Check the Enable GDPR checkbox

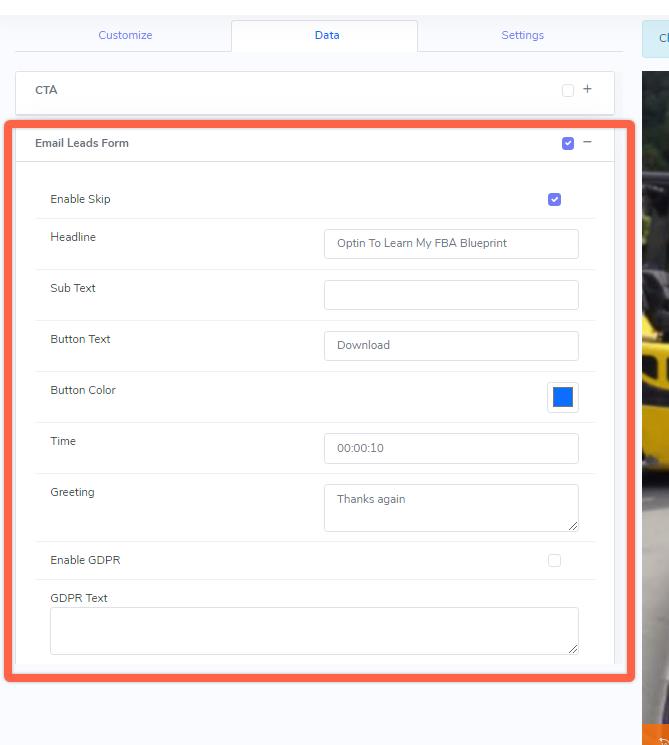tap(554, 560)
